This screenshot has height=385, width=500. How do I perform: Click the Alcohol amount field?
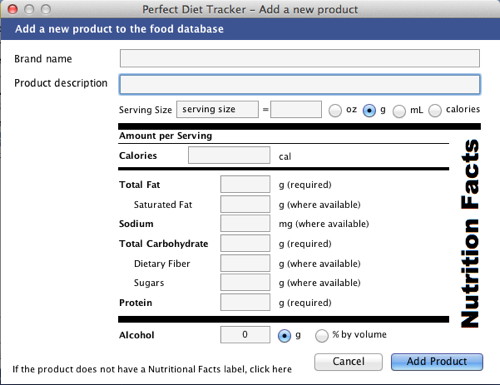[245, 335]
